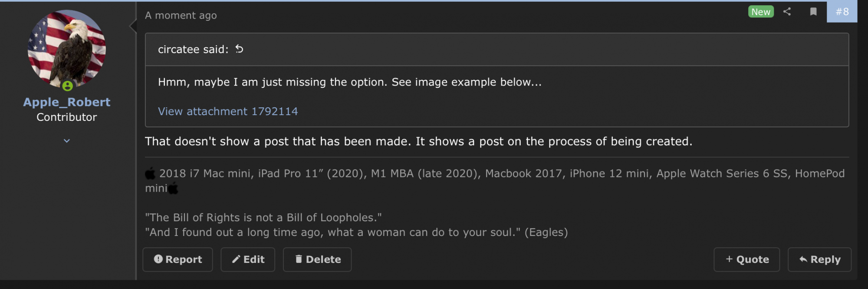
Task: Reply to this post
Action: point(819,259)
